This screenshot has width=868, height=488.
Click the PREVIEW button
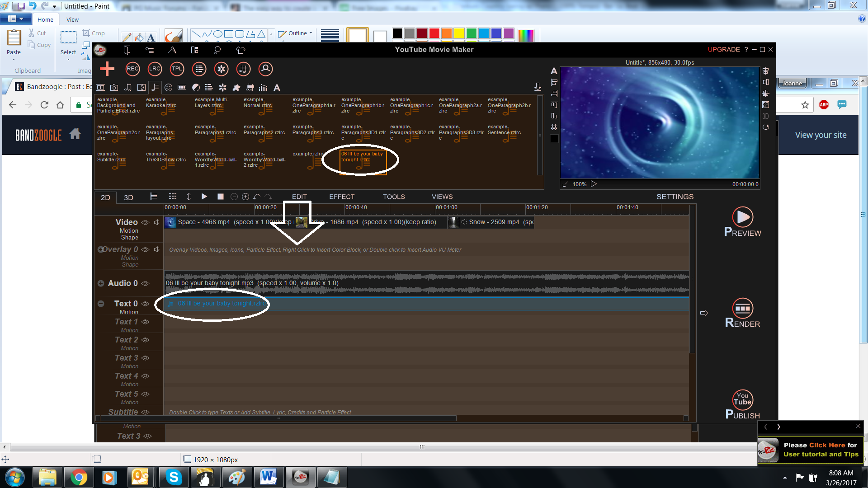pyautogui.click(x=743, y=222)
